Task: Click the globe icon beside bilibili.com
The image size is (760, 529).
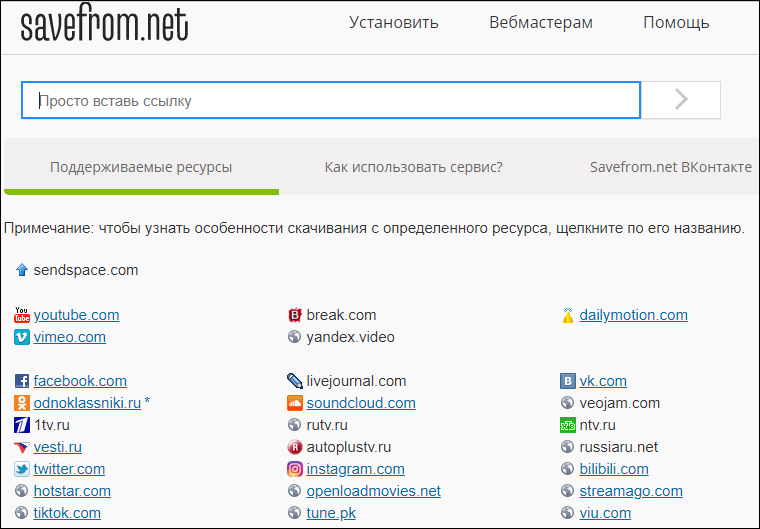Action: [567, 469]
